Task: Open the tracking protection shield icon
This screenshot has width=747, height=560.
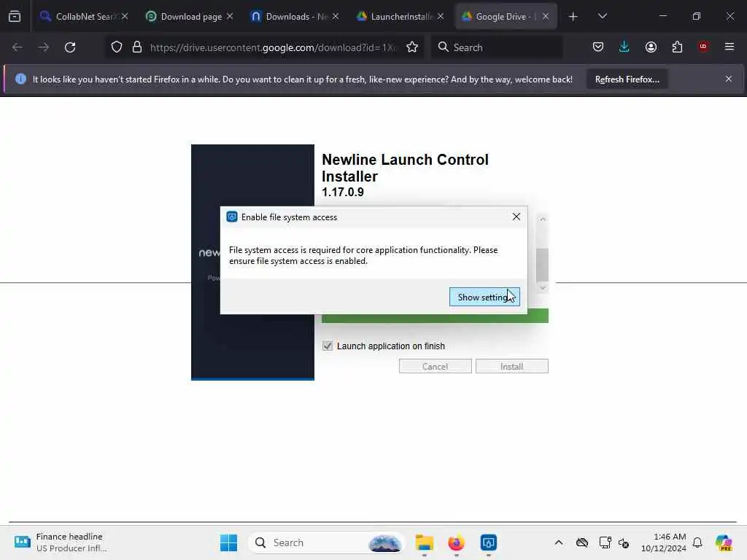Action: [117, 47]
